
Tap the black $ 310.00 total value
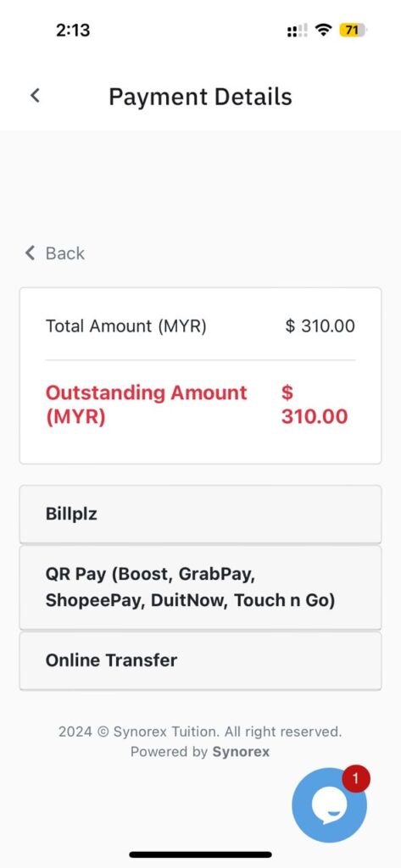tap(320, 326)
